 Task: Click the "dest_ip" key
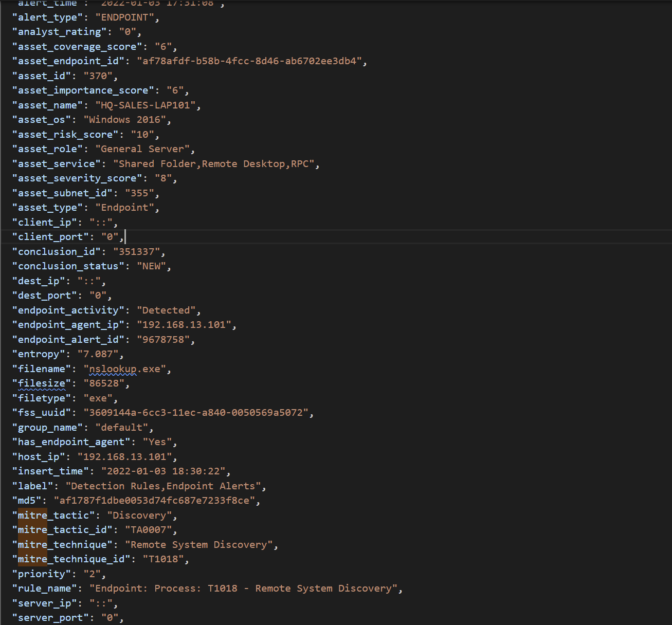tap(39, 281)
